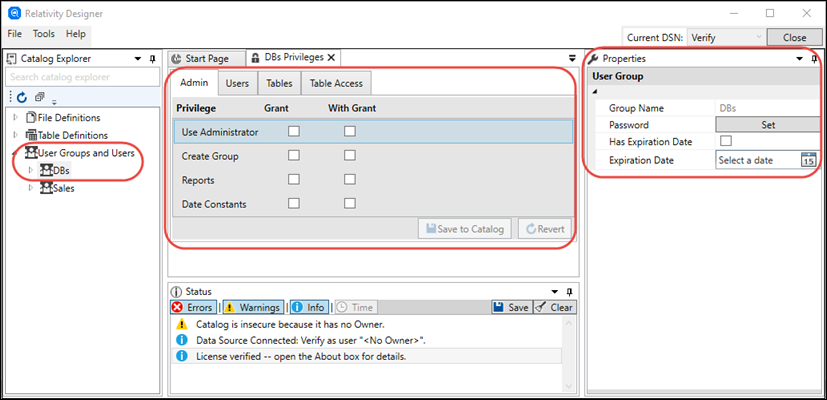Check Grant for Date Constants
Image resolution: width=827 pixels, height=400 pixels.
click(294, 203)
